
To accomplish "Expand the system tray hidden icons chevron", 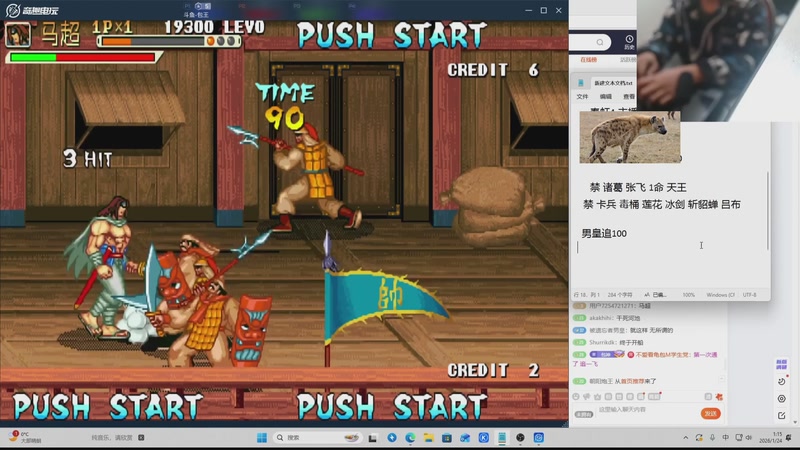I will (x=685, y=437).
